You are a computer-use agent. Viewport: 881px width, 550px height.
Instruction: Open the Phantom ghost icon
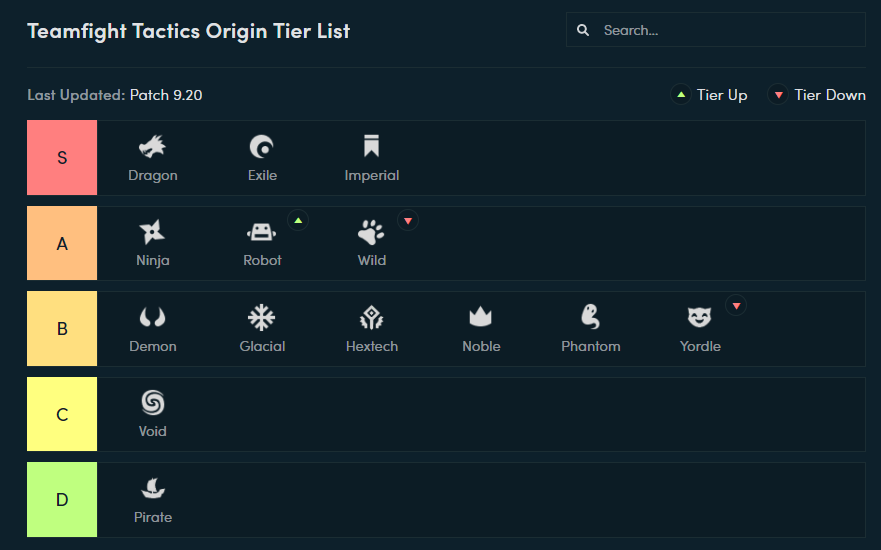coord(591,317)
